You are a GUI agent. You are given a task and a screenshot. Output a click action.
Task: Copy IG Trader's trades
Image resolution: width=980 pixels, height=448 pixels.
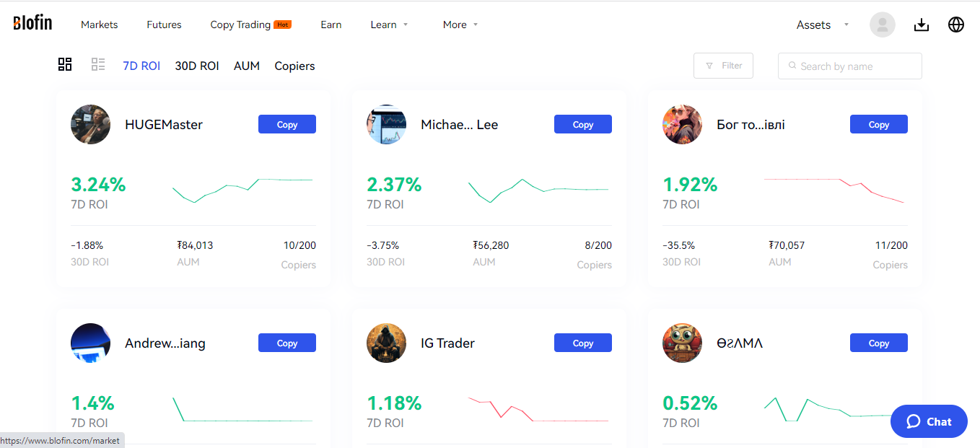pyautogui.click(x=583, y=343)
